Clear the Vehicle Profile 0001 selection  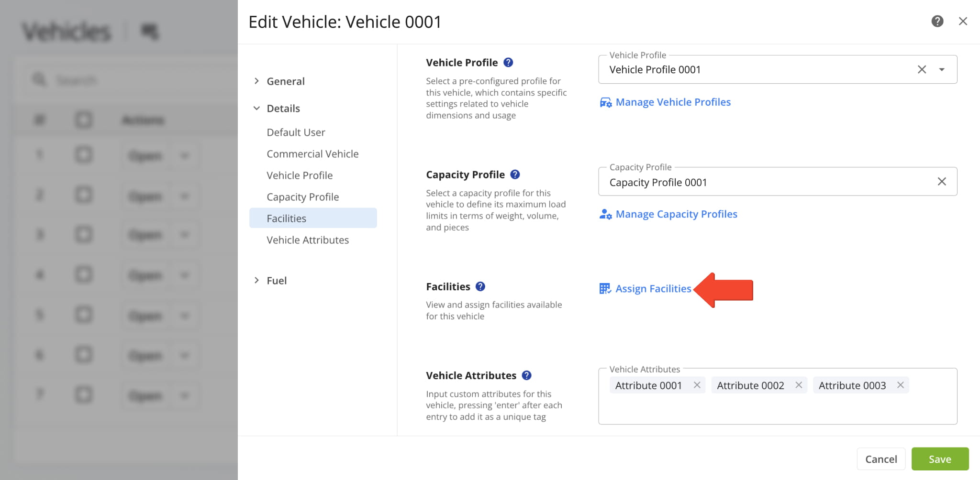coord(922,69)
